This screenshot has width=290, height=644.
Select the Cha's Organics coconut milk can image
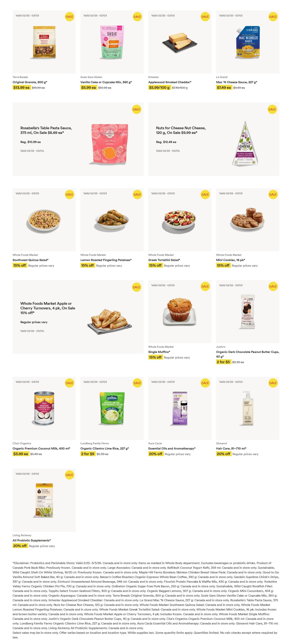(x=44, y=408)
